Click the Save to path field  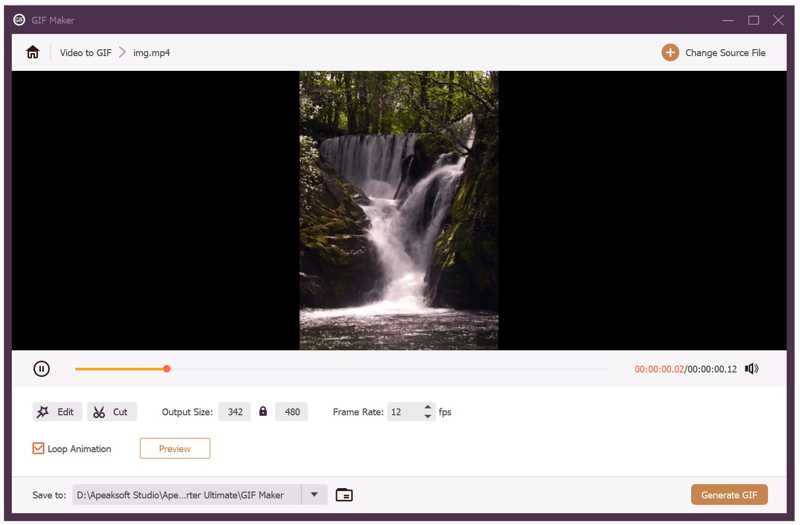tap(187, 495)
